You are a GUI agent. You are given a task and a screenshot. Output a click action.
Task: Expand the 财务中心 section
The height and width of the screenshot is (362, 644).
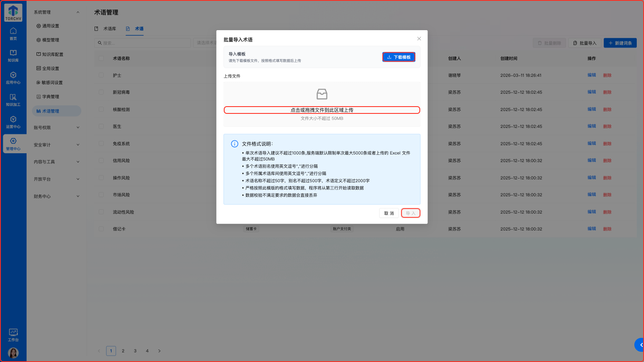[56, 196]
